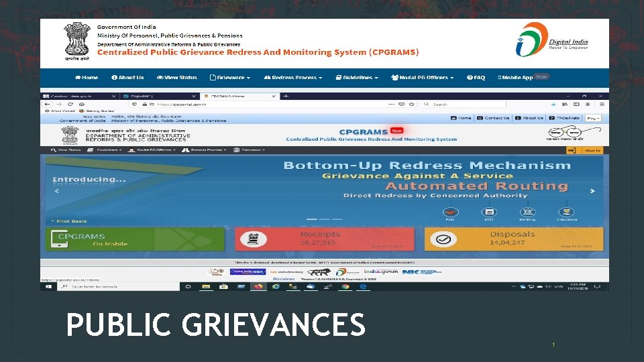The image size is (644, 362).
Task: Click the DOT service icon
Action: 489,213
